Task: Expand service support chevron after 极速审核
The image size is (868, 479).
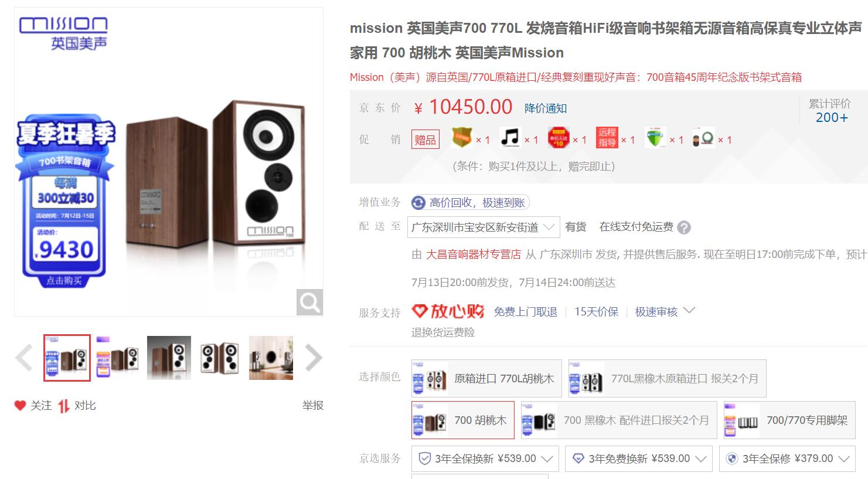Action: [x=689, y=311]
